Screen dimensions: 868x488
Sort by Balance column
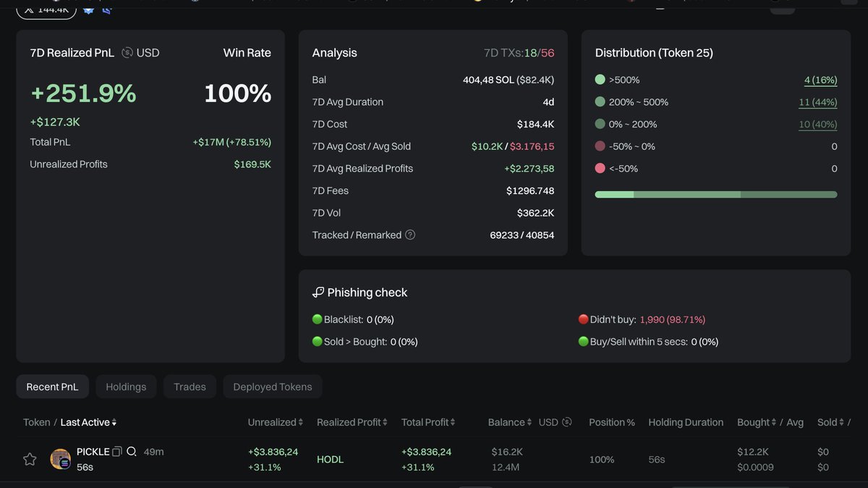click(511, 422)
